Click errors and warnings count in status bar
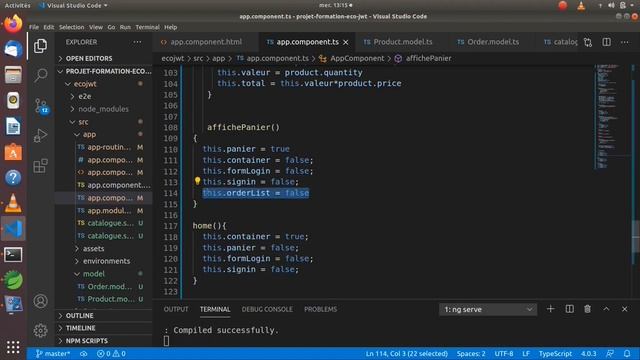 pyautogui.click(x=111, y=353)
